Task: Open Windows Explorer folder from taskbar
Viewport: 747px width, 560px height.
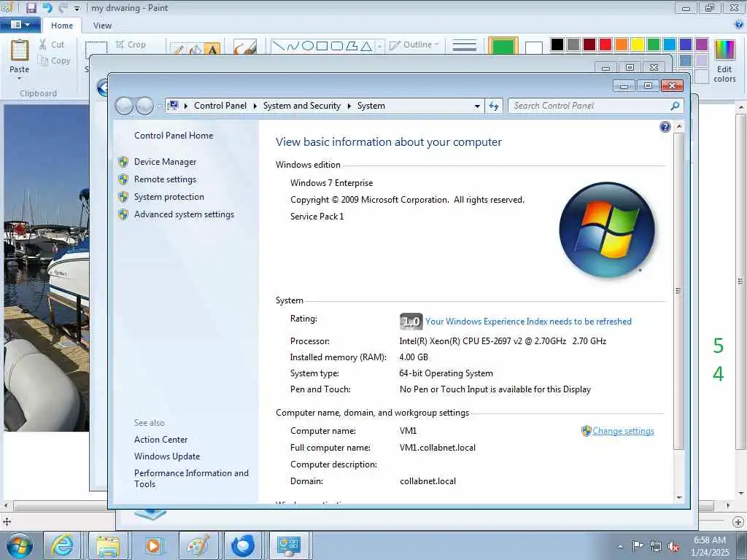Action: click(x=108, y=545)
